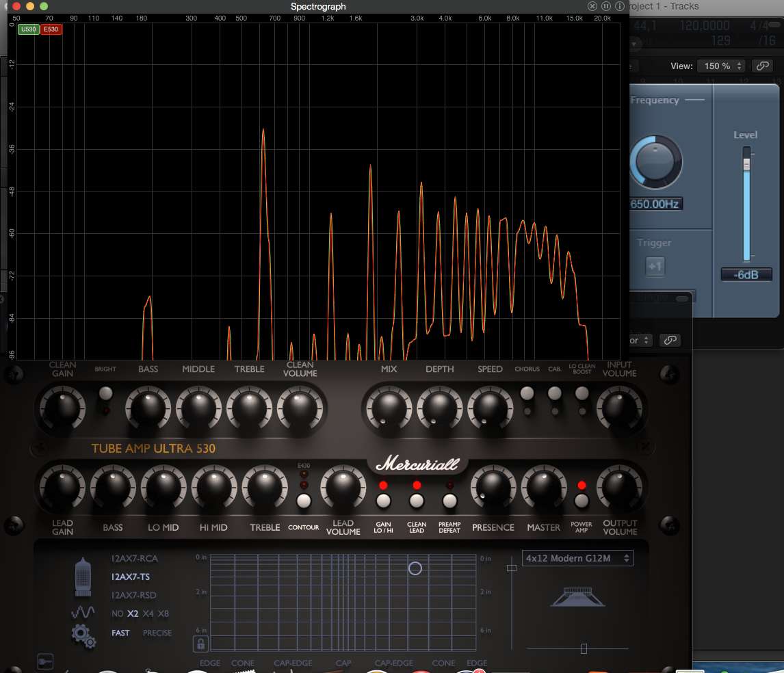Toggle the U530 trace label

tap(29, 29)
